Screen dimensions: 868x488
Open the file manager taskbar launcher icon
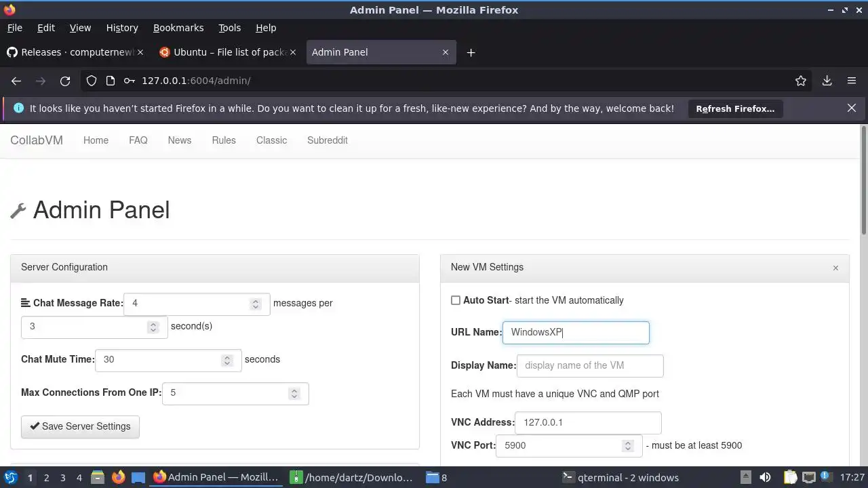coord(98,477)
